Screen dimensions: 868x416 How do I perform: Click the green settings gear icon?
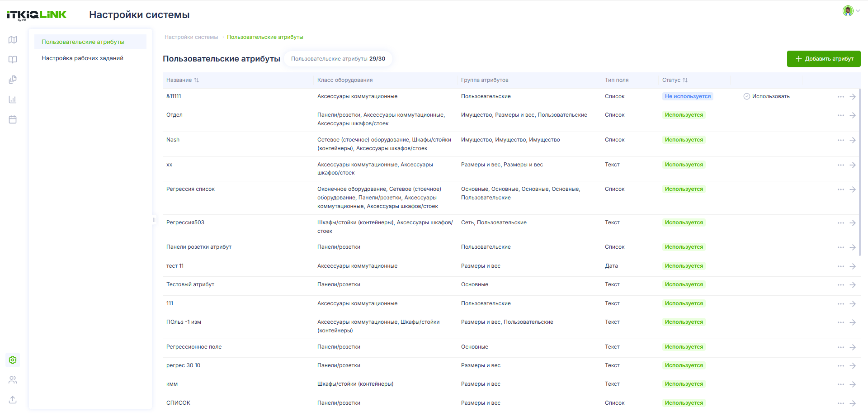(x=13, y=360)
